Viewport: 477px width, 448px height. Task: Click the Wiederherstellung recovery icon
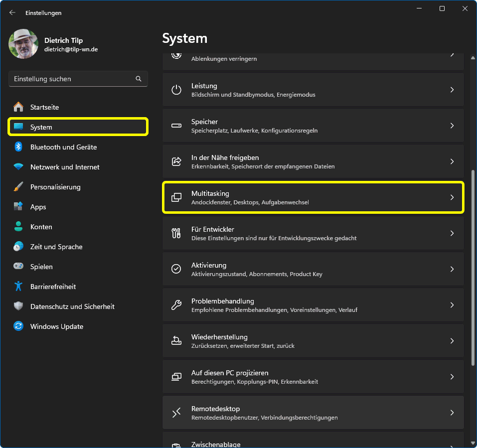pyautogui.click(x=176, y=341)
